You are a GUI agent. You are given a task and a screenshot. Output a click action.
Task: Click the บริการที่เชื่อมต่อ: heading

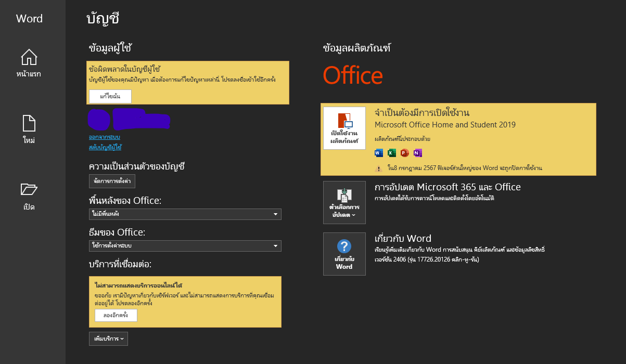(x=120, y=264)
